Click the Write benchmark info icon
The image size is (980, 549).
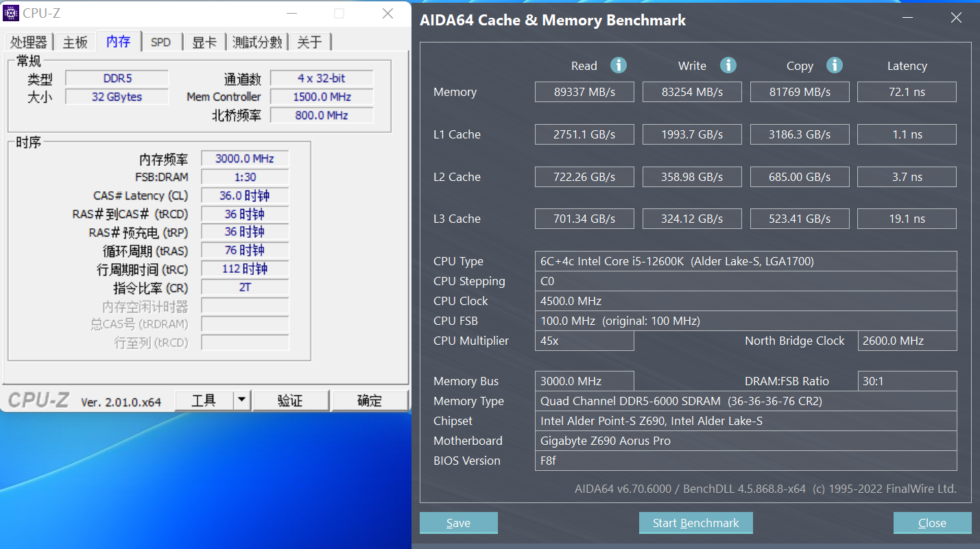pyautogui.click(x=728, y=65)
